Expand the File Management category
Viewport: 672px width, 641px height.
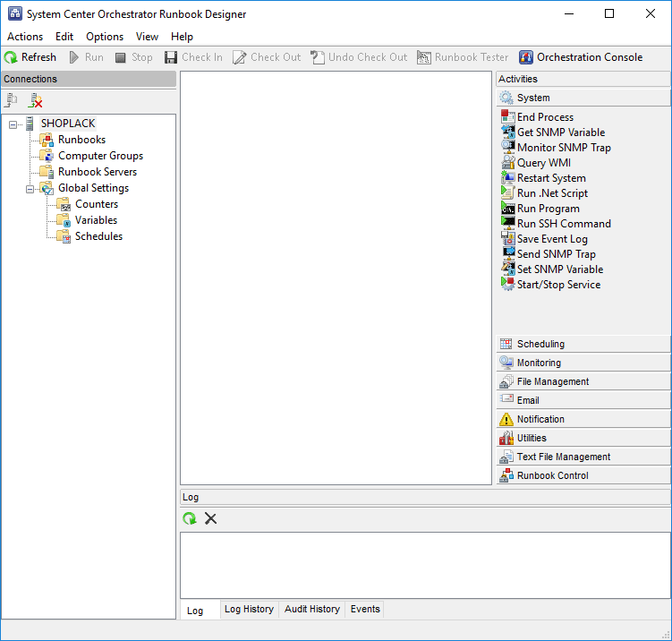coord(583,381)
